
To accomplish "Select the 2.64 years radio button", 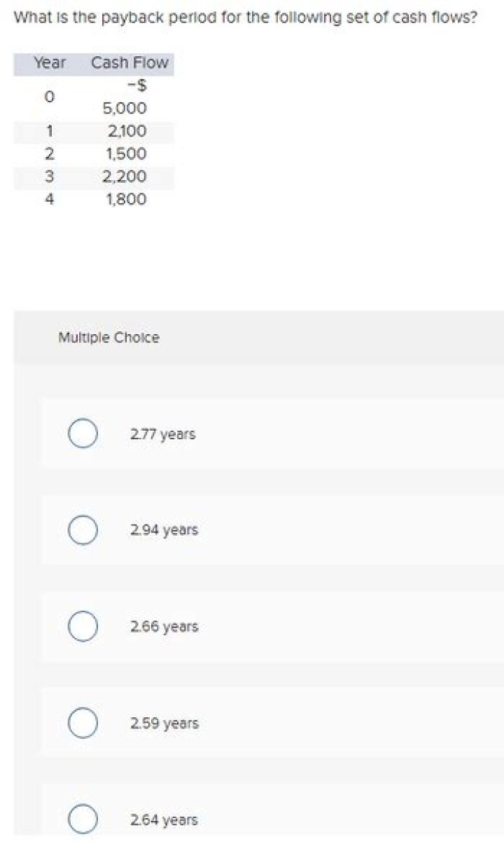I will [x=83, y=819].
